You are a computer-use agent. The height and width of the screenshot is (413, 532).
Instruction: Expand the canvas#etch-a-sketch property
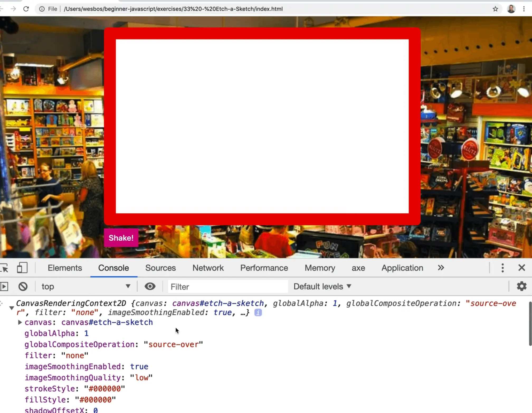tap(20, 322)
